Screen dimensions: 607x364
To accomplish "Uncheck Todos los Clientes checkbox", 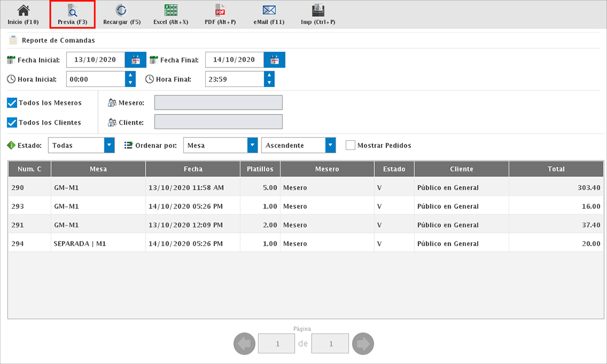I will tap(12, 122).
